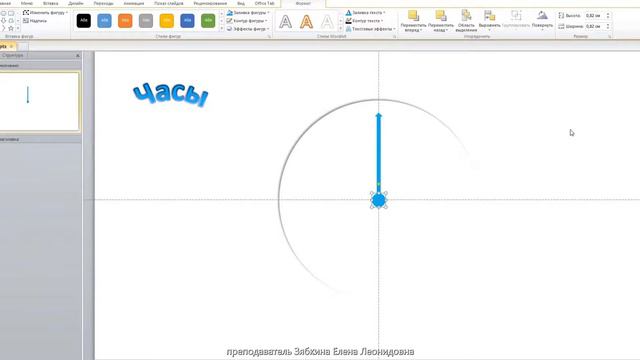Apply the gray shape style preset
640x360 pixels.
pos(146,20)
